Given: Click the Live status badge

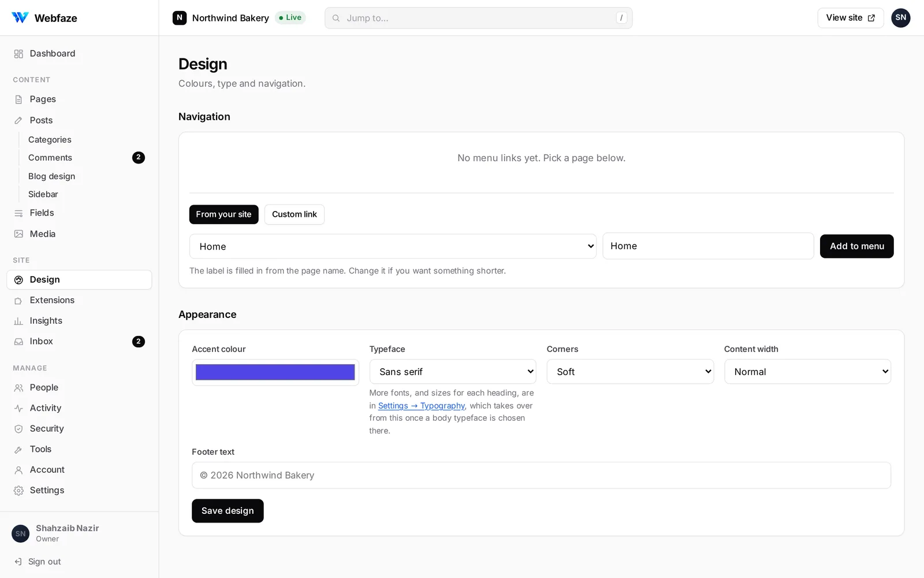Looking at the screenshot, I should tap(290, 18).
